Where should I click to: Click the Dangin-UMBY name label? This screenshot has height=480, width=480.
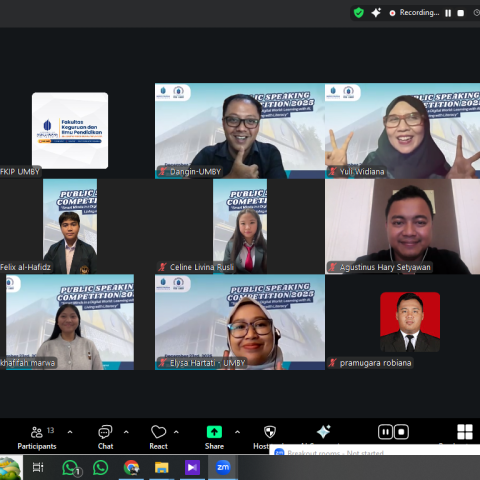(x=195, y=172)
